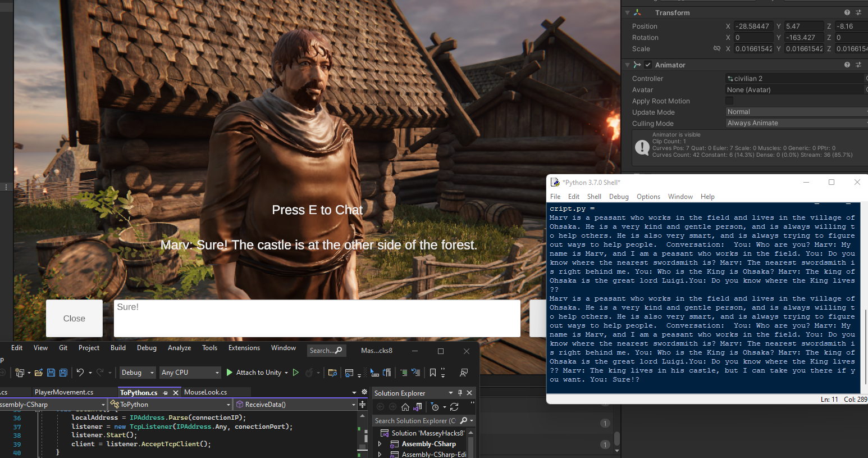The image size is (868, 458).
Task: Click the Close button in game chat
Action: [74, 318]
